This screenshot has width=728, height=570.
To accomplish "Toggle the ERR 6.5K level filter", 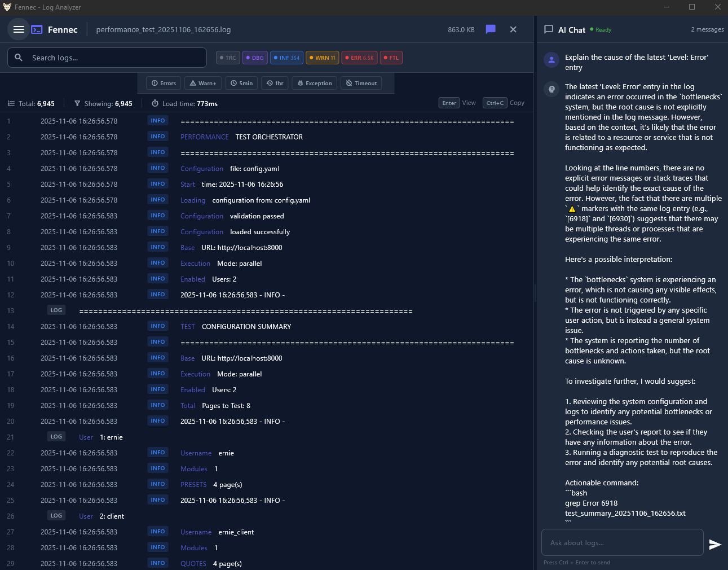I will coord(359,58).
